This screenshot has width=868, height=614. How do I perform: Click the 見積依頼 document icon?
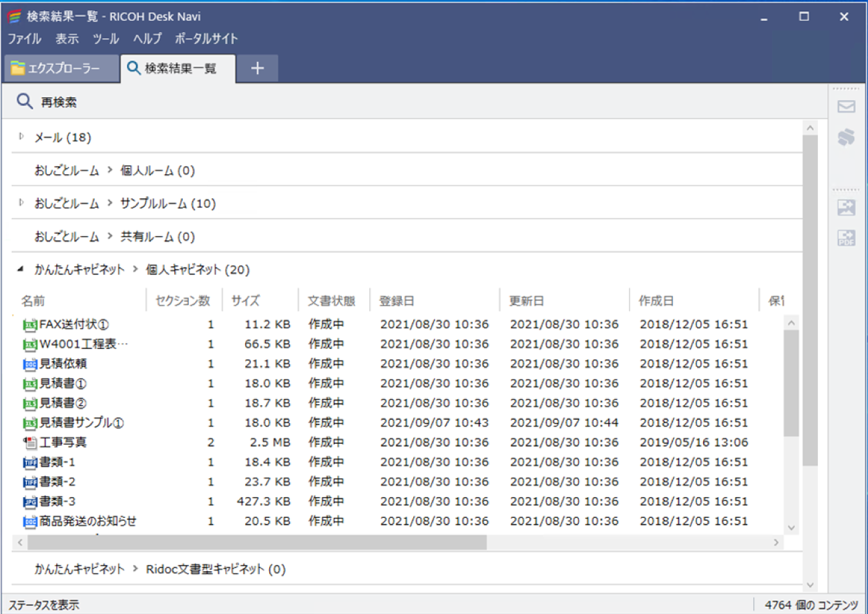[30, 364]
